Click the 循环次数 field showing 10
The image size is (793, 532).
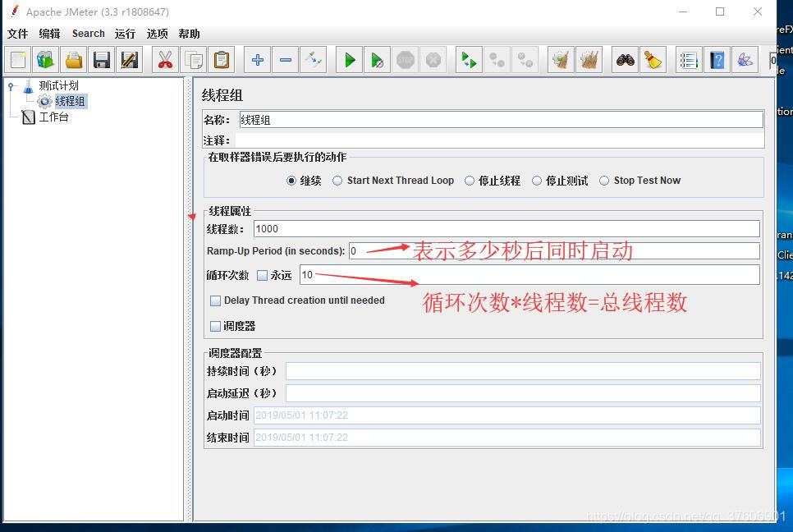click(x=529, y=274)
